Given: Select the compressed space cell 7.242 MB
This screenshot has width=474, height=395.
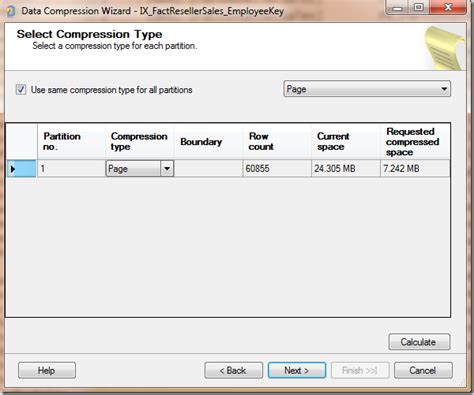Looking at the screenshot, I should (415, 169).
